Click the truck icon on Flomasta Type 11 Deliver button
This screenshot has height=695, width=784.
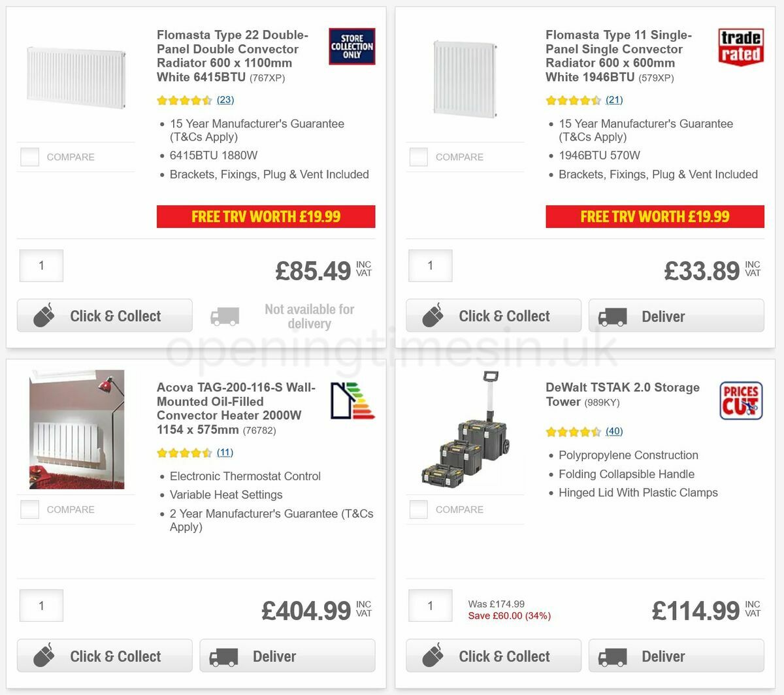612,315
